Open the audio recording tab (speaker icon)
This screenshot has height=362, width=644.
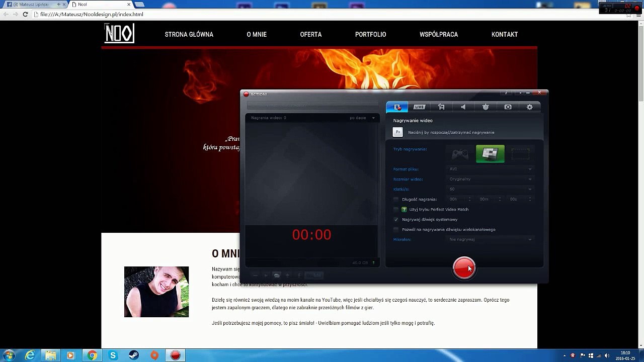pos(463,107)
